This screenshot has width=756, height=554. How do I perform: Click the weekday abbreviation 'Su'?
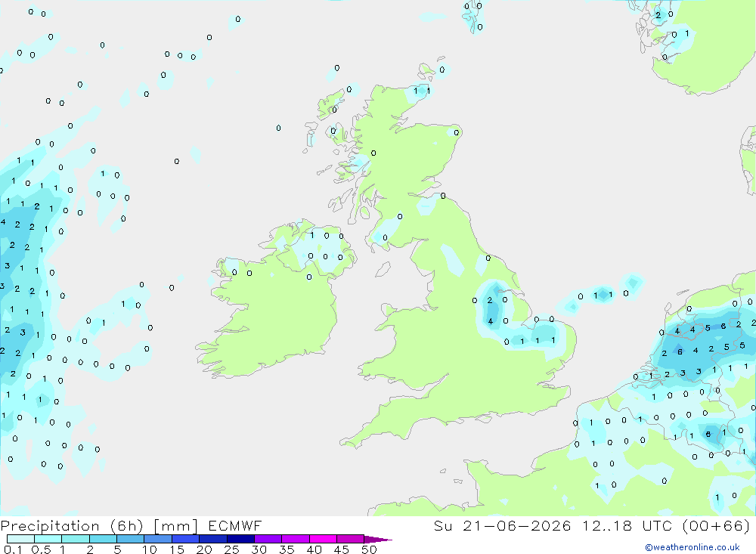point(442,526)
